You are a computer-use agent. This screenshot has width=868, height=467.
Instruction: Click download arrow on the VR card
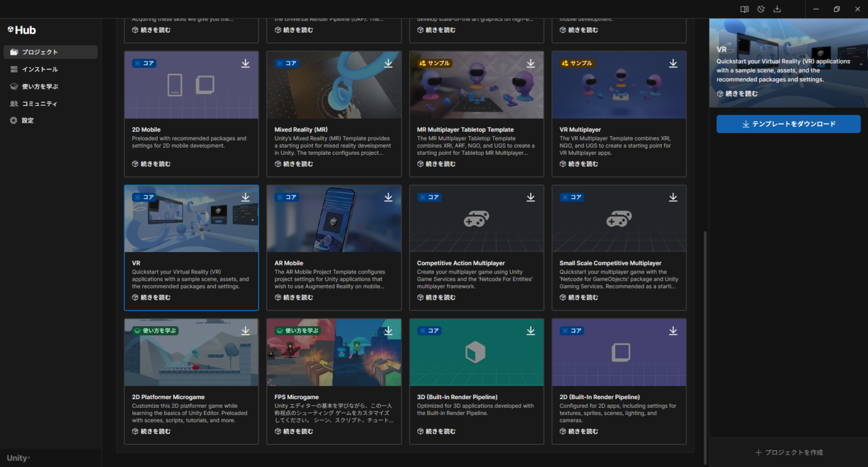245,197
